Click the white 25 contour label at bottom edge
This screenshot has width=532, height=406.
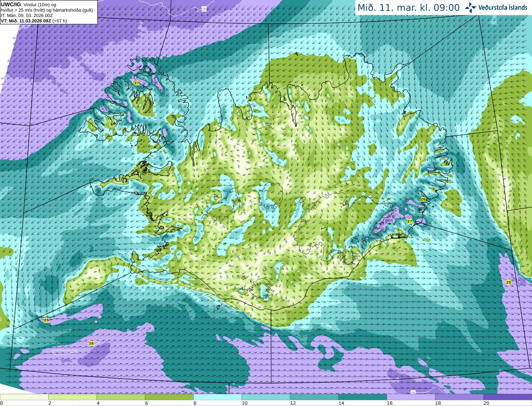click(413, 392)
